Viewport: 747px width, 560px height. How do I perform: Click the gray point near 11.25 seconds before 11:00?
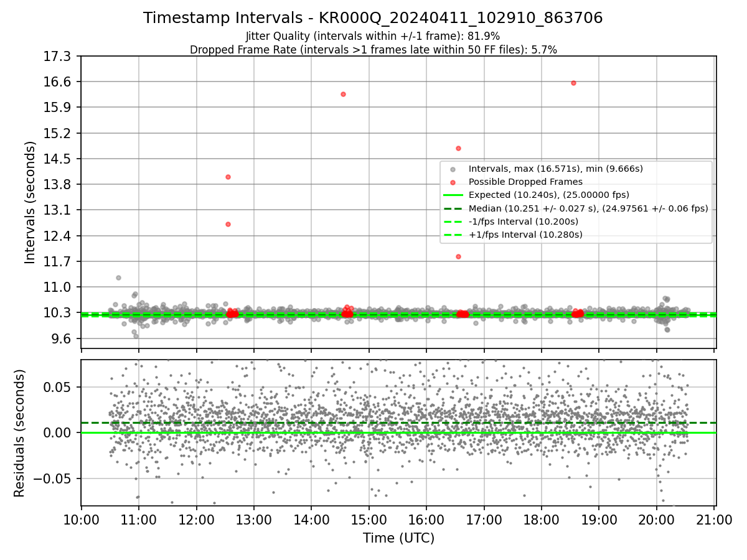point(118,278)
